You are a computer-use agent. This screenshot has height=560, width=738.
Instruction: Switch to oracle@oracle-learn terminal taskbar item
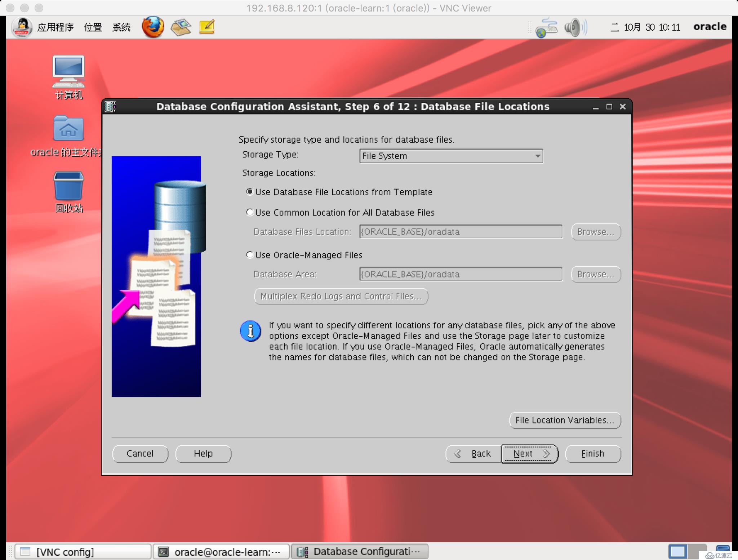(x=221, y=552)
